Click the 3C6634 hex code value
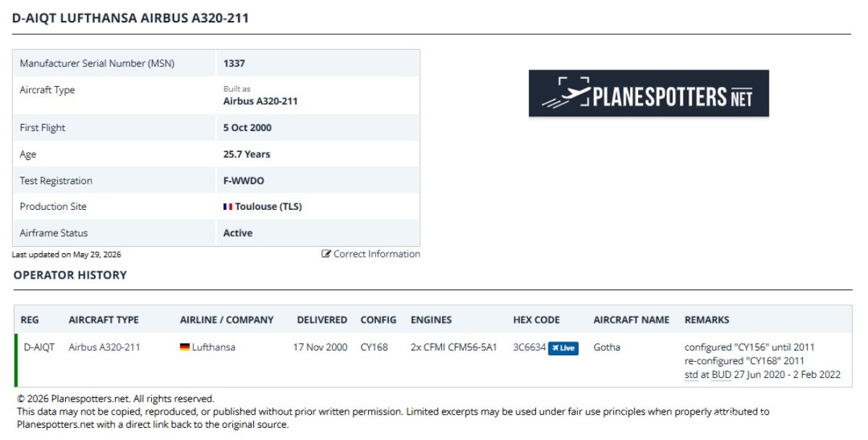The width and height of the screenshot is (868, 440). 529,347
